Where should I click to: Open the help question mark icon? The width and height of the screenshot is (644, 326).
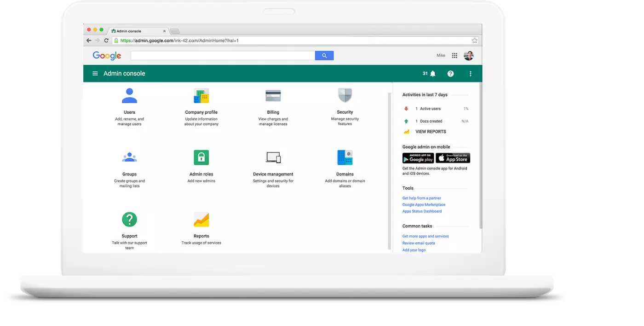(x=450, y=73)
